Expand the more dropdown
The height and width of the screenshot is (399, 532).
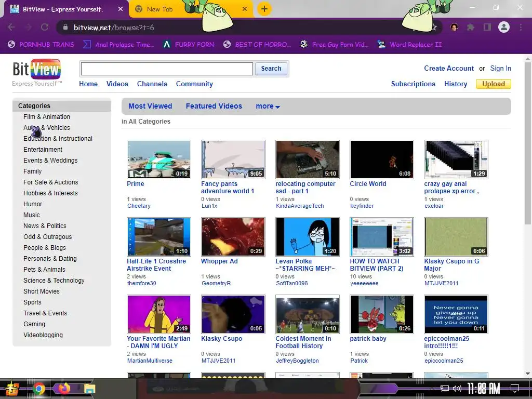click(268, 106)
